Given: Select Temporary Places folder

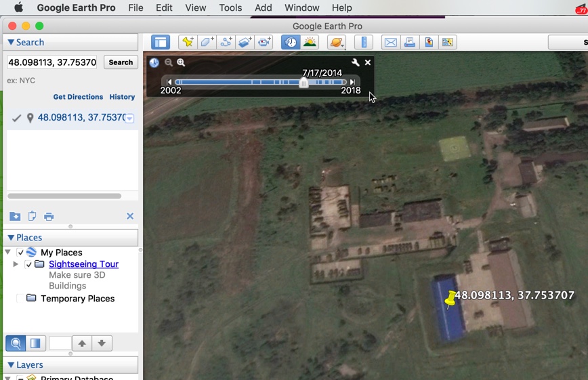Looking at the screenshot, I should (78, 299).
